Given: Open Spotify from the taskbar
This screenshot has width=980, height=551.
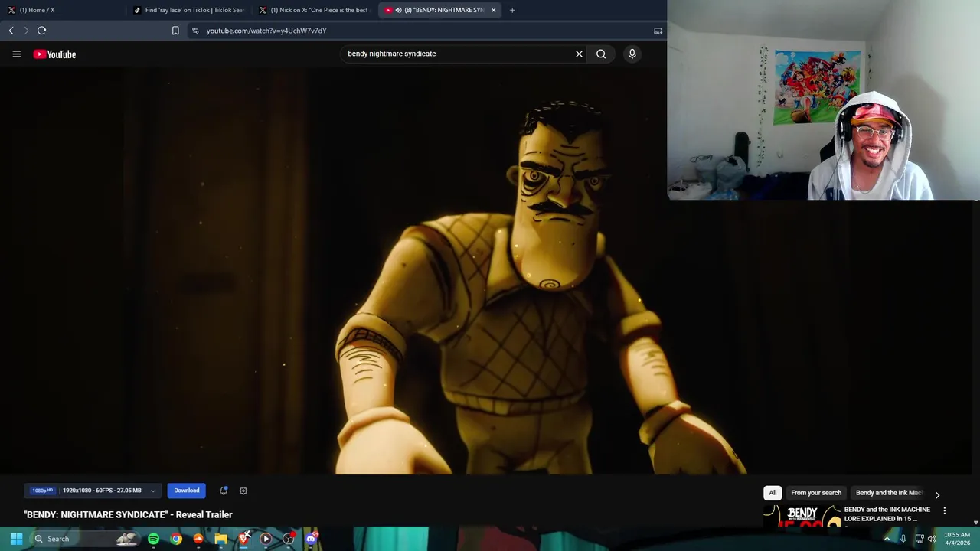Looking at the screenshot, I should click(x=153, y=539).
